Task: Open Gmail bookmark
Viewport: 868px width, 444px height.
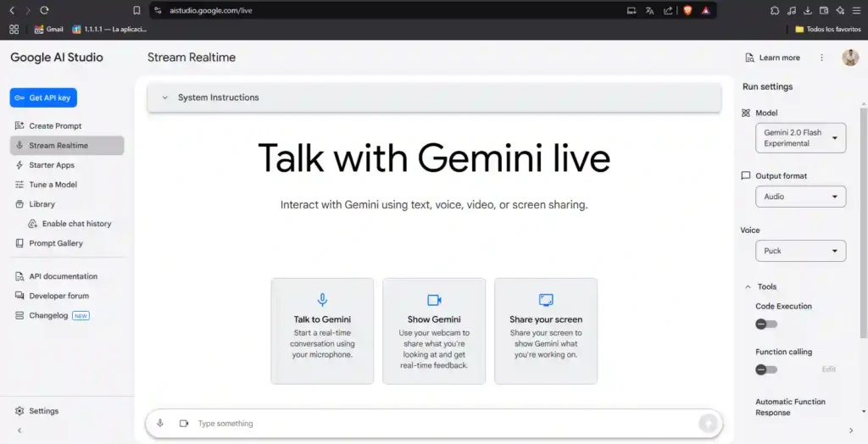Action: [48, 30]
